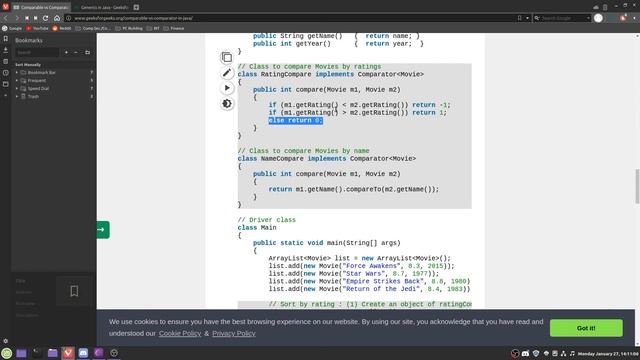Open Comp Sec bookmark folder
The image size is (640, 360).
tap(93, 28)
